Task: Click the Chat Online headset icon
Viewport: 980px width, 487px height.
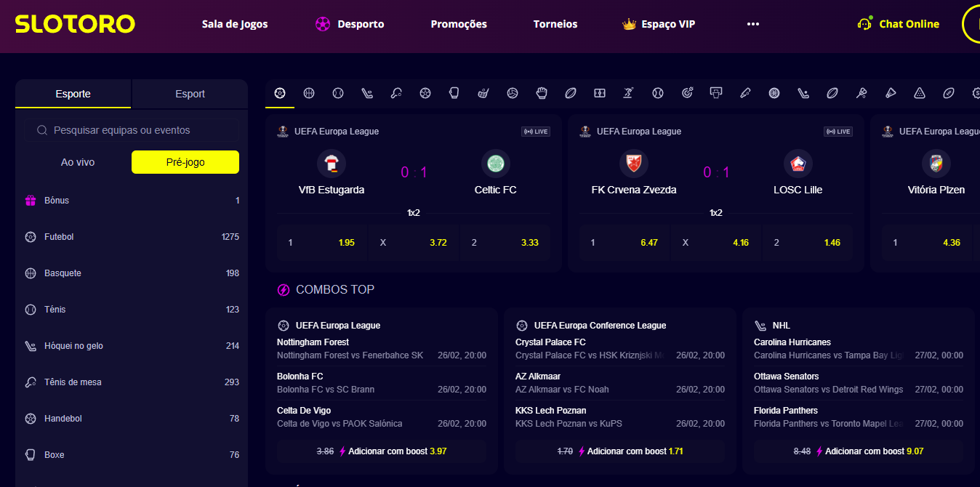Action: 864,24
